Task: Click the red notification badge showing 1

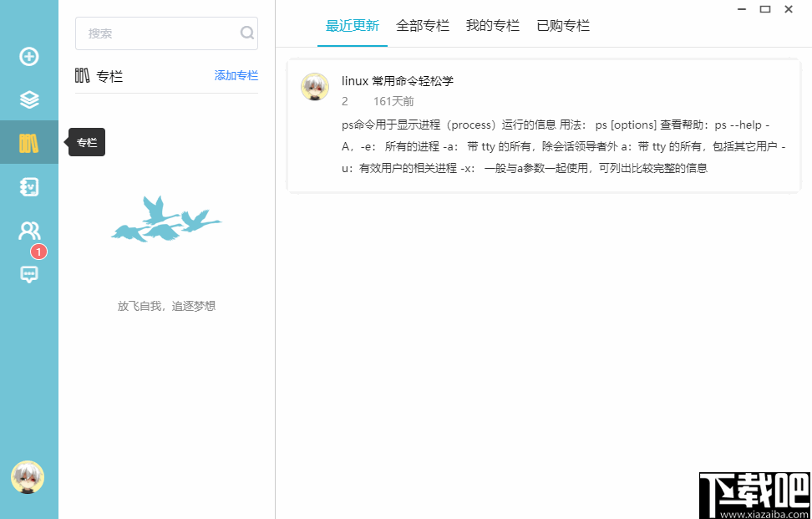Action: click(38, 251)
